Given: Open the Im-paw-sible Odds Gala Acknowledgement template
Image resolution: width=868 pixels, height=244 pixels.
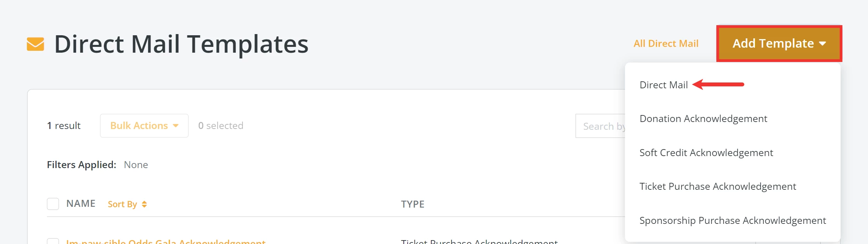Looking at the screenshot, I should click(166, 242).
